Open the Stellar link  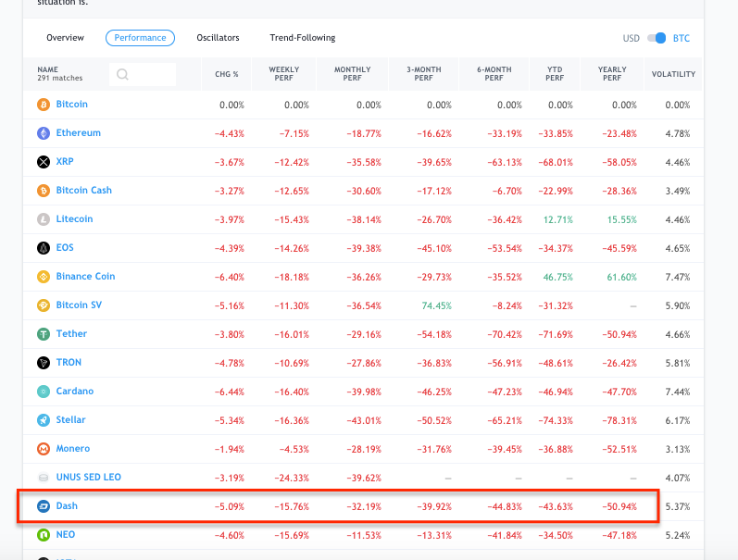pos(70,419)
